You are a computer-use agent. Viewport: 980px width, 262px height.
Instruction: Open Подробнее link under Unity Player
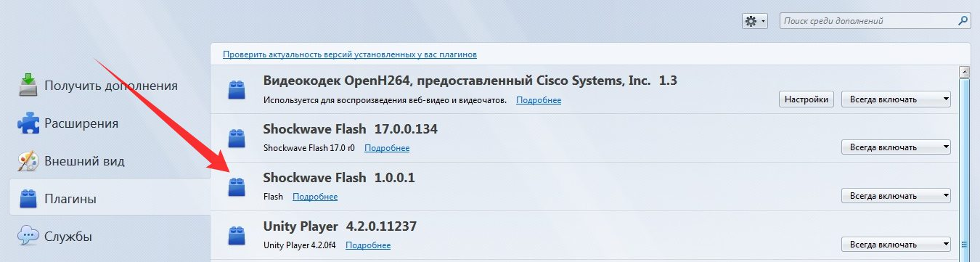pyautogui.click(x=368, y=245)
